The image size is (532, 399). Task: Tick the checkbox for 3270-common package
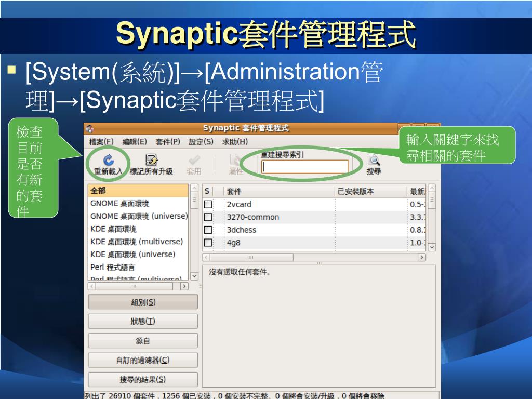point(208,217)
